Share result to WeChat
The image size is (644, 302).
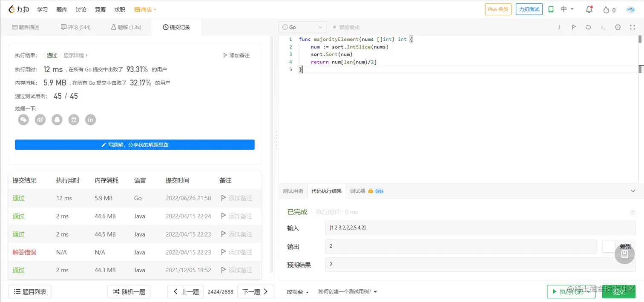[23, 120]
